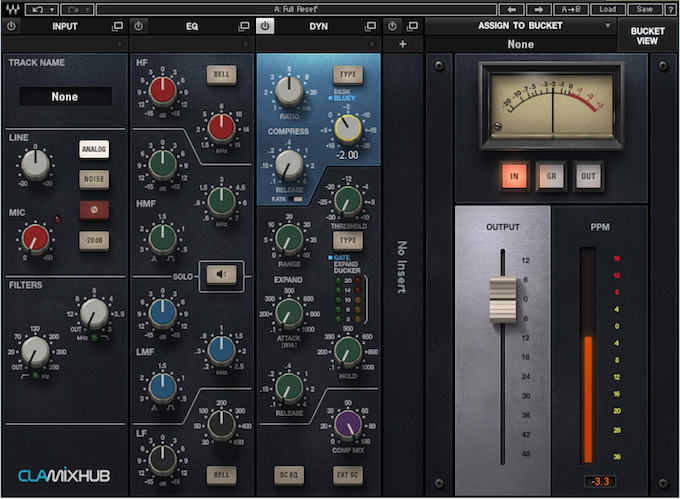Click the undo arrow button
Screen dimensions: 680x499
pyautogui.click(x=37, y=9)
